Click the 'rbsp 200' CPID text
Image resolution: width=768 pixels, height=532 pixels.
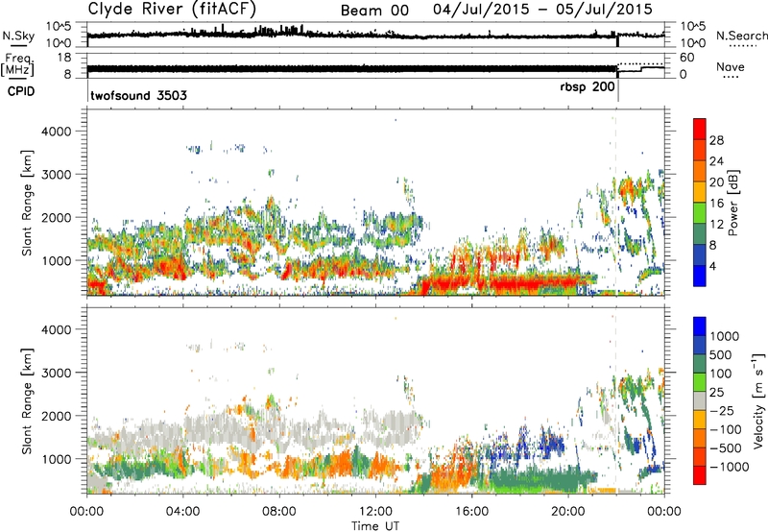(x=588, y=86)
